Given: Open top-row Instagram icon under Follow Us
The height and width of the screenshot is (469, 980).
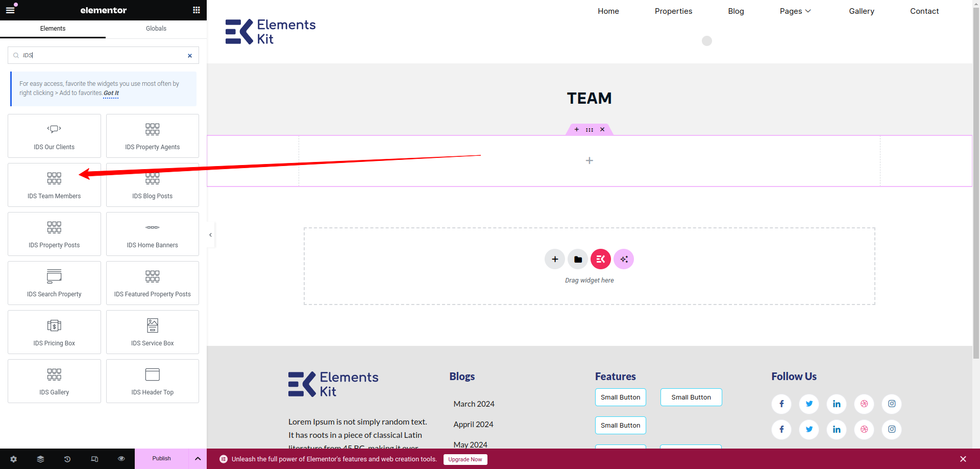Looking at the screenshot, I should [892, 404].
